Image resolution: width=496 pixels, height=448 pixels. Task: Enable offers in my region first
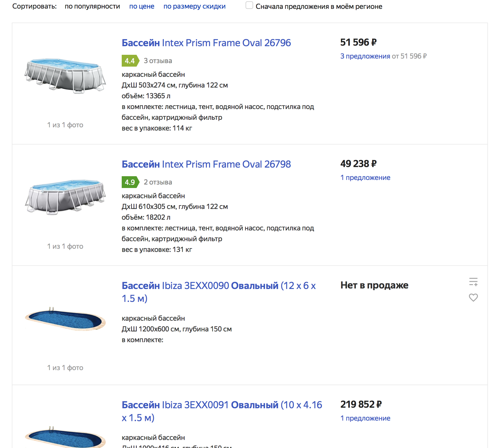[x=249, y=5]
